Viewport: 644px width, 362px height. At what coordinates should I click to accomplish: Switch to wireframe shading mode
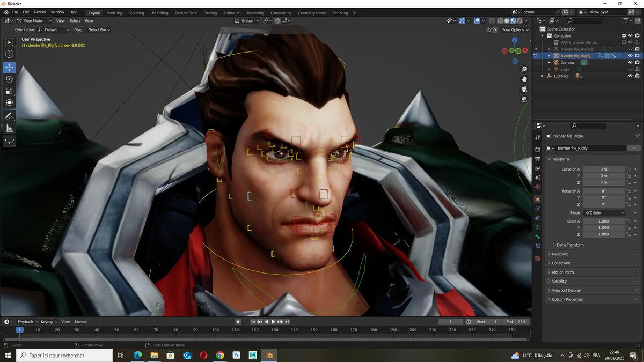pos(500,21)
